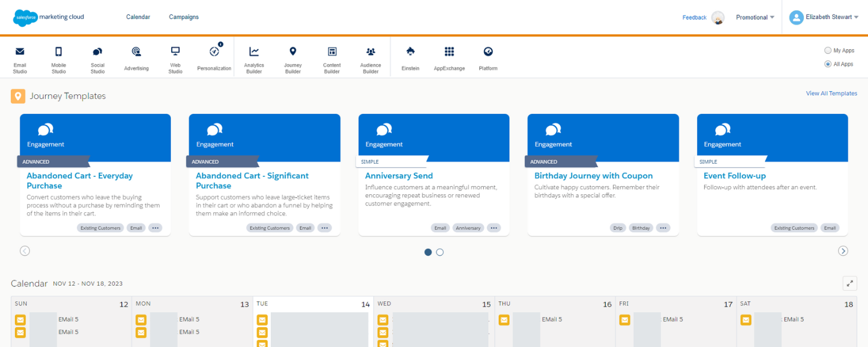
Task: Open Event Follow-up template
Action: (735, 176)
